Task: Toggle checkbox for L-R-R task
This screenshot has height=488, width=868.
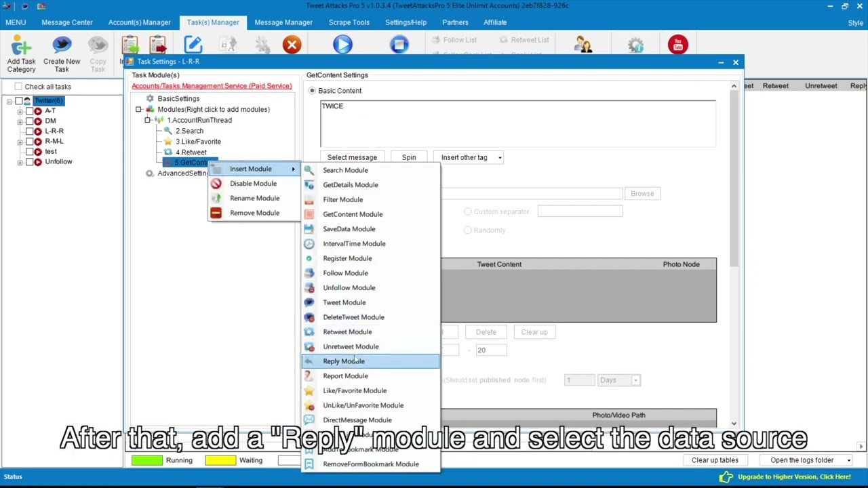Action: [x=29, y=131]
